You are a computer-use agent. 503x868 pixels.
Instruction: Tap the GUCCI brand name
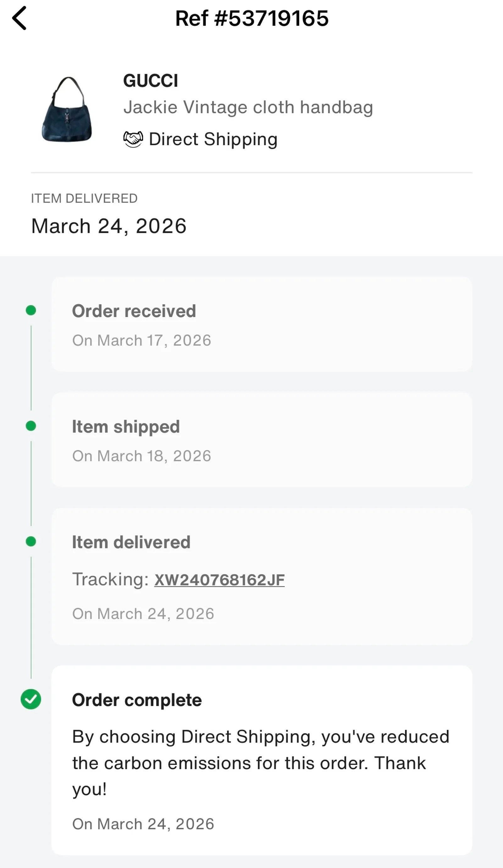point(151,81)
